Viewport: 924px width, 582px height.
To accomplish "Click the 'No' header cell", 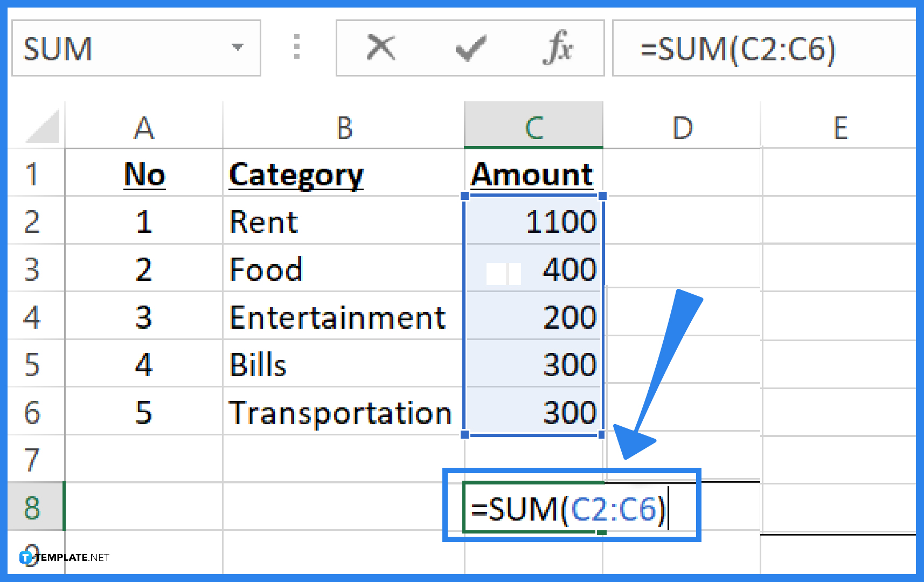I will [144, 174].
